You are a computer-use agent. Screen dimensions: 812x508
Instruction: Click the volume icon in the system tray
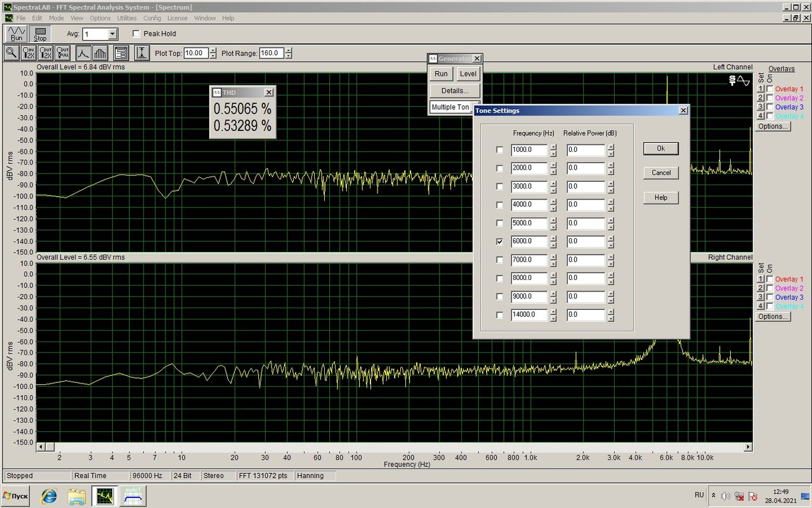pyautogui.click(x=726, y=496)
